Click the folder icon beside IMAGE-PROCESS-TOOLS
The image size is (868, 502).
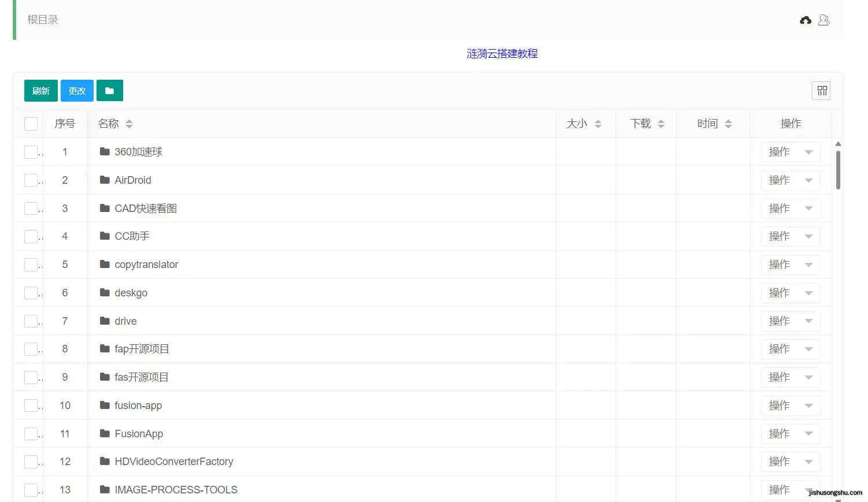[x=105, y=490]
